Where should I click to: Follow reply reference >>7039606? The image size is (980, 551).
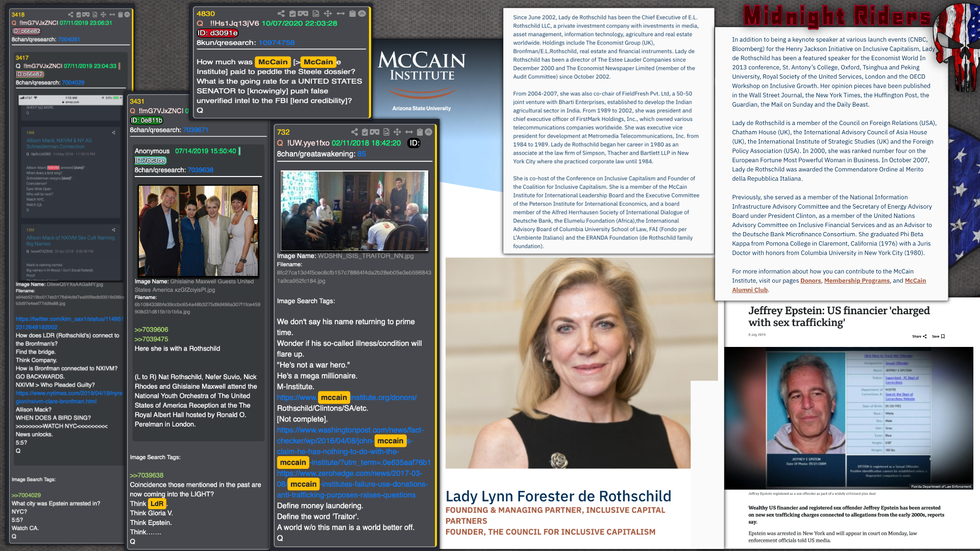tap(151, 330)
